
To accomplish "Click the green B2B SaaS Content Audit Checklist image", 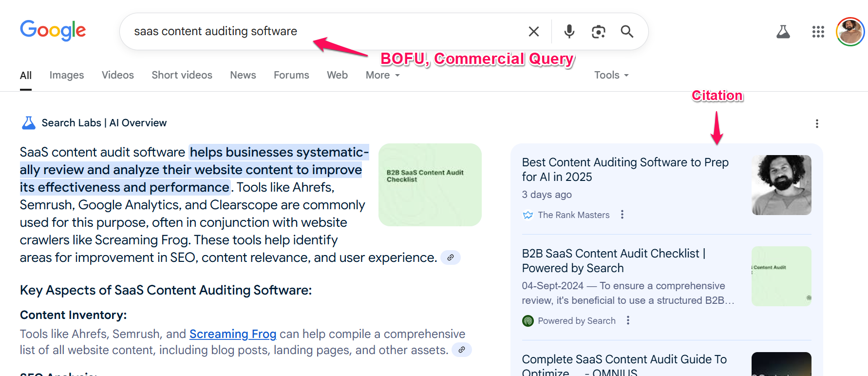I will 430,185.
